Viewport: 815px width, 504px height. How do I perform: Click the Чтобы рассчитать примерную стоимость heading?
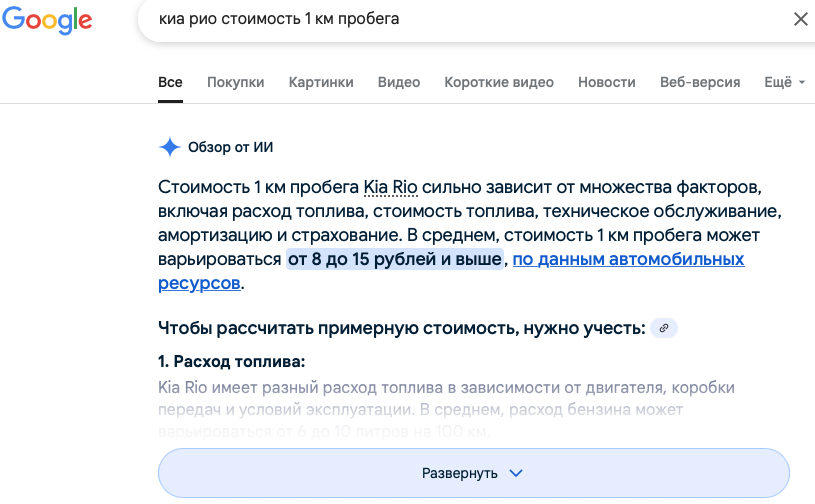tap(400, 328)
